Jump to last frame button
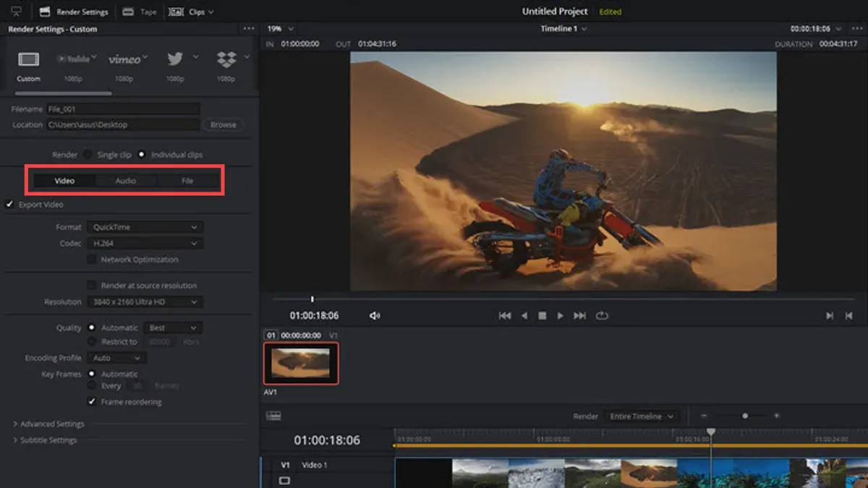This screenshot has height=488, width=868. pos(579,316)
